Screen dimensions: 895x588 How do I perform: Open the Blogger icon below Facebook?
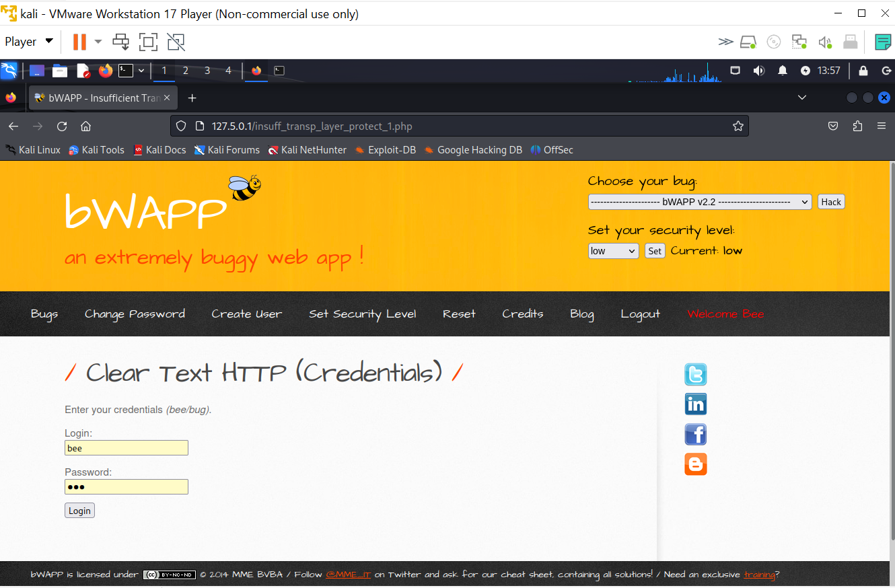[x=695, y=464]
